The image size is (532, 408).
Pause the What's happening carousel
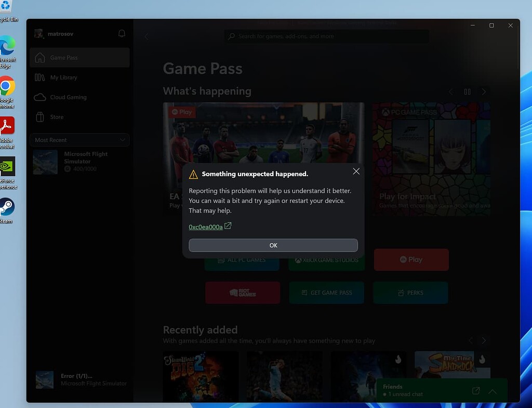click(x=467, y=91)
